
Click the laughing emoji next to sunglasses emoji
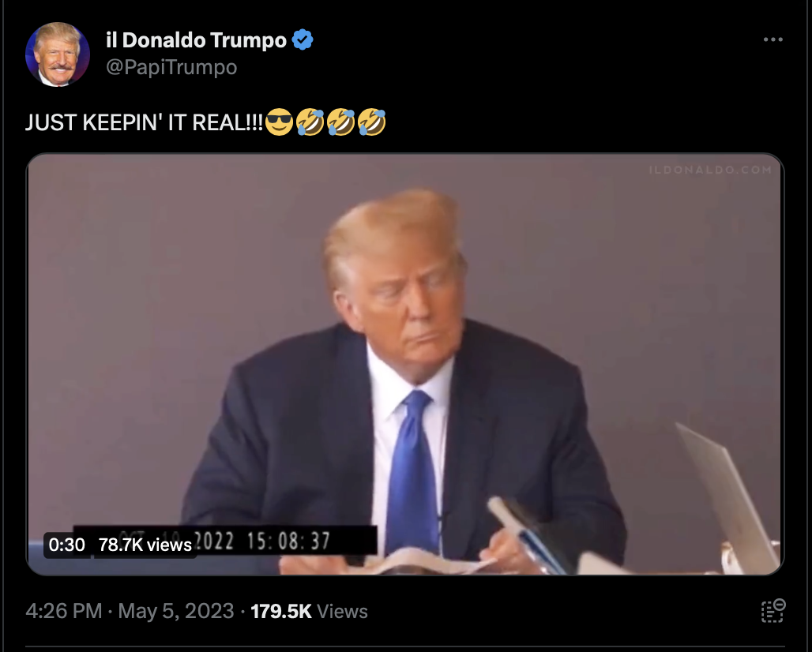click(310, 122)
